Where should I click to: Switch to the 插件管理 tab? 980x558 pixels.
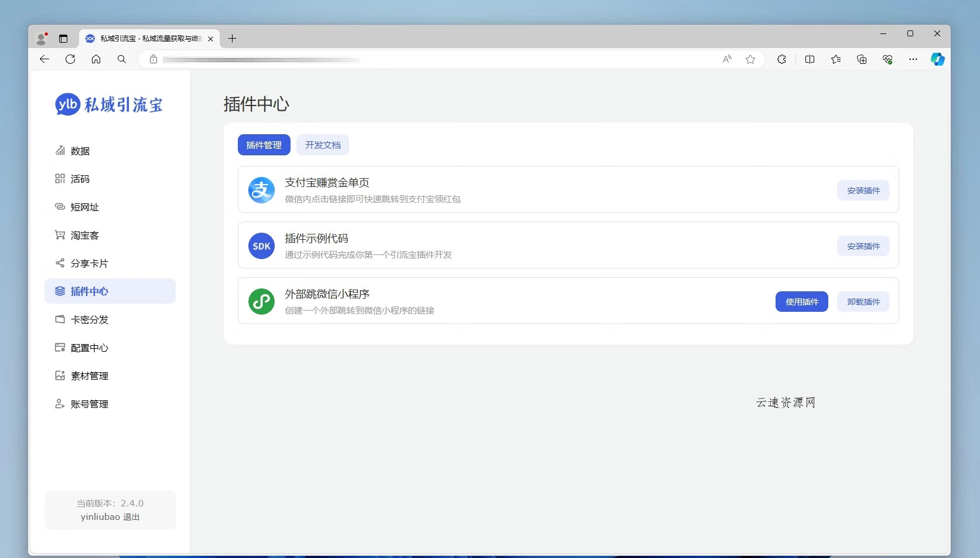point(264,145)
